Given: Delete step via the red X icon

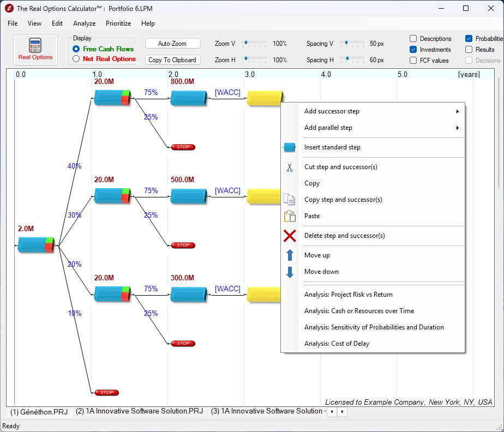Looking at the screenshot, I should click(x=290, y=236).
